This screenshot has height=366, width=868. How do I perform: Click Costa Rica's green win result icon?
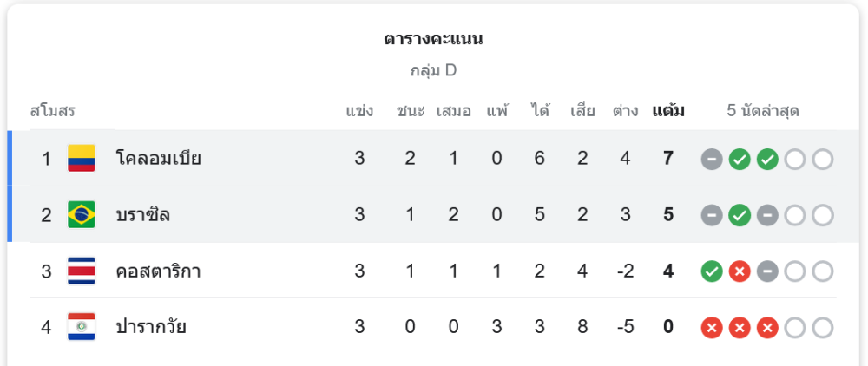[x=712, y=271]
